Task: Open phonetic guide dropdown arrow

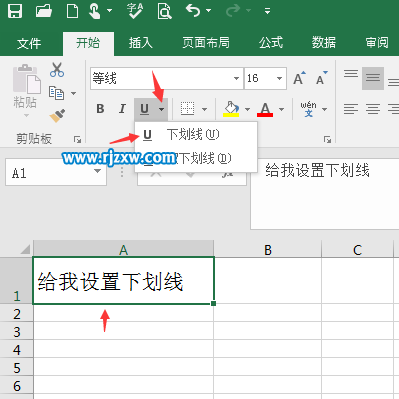Action: (x=324, y=109)
